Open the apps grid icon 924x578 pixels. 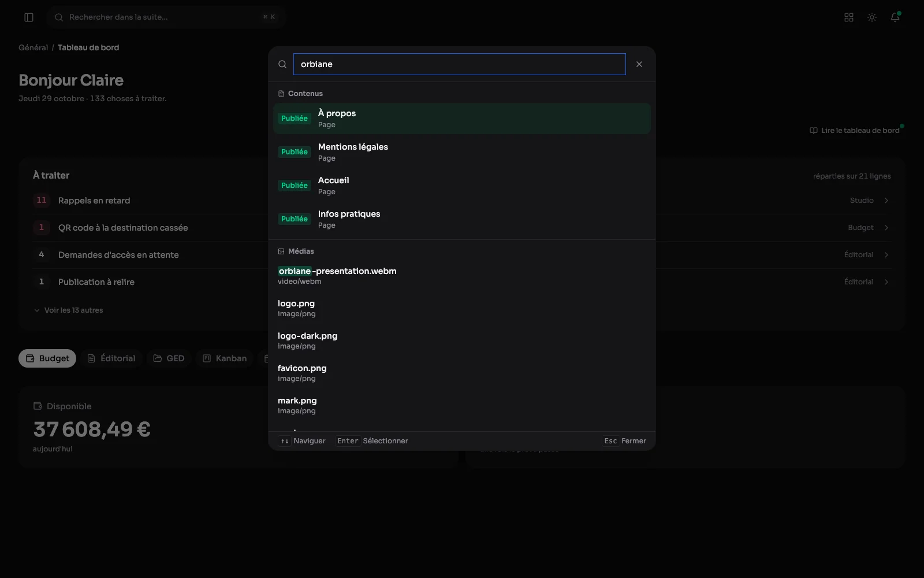[849, 17]
